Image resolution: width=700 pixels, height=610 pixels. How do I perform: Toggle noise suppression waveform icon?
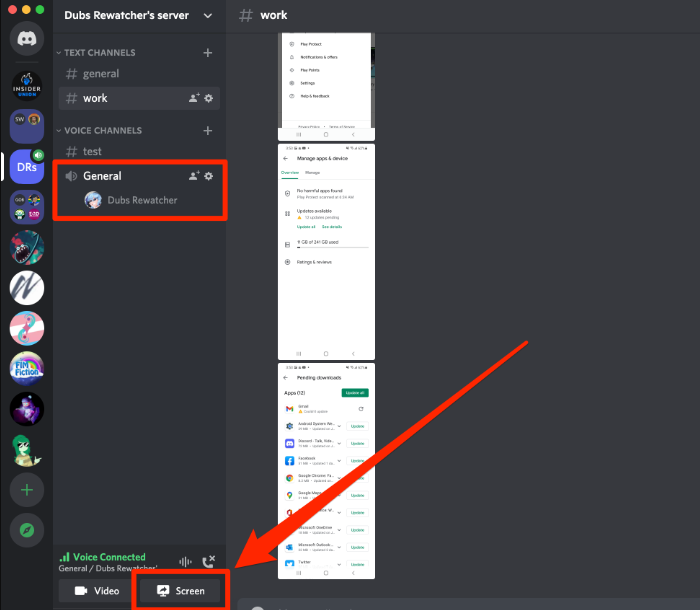[x=185, y=562]
